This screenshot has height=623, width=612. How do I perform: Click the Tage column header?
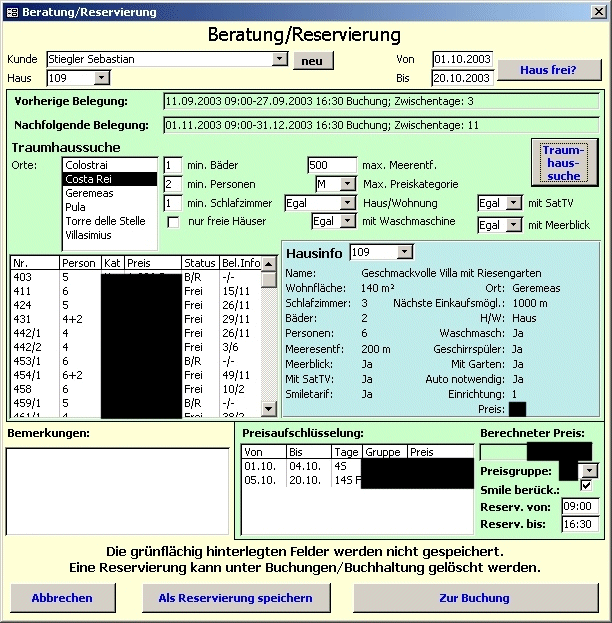pyautogui.click(x=346, y=452)
